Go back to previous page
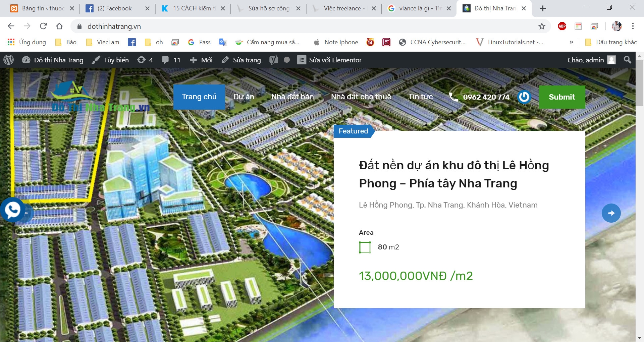Viewport: 644px width, 342px height. pyautogui.click(x=11, y=26)
